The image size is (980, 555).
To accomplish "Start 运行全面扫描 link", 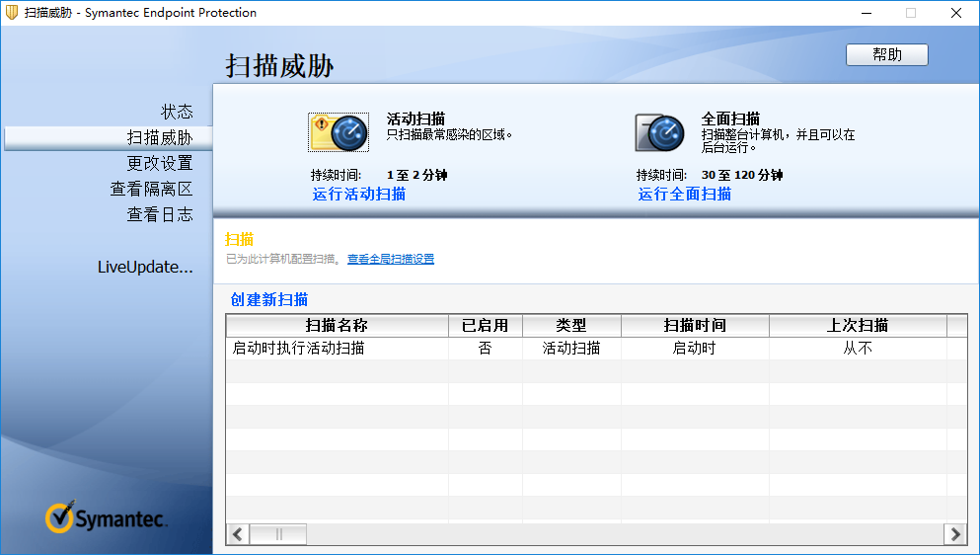I will [684, 194].
